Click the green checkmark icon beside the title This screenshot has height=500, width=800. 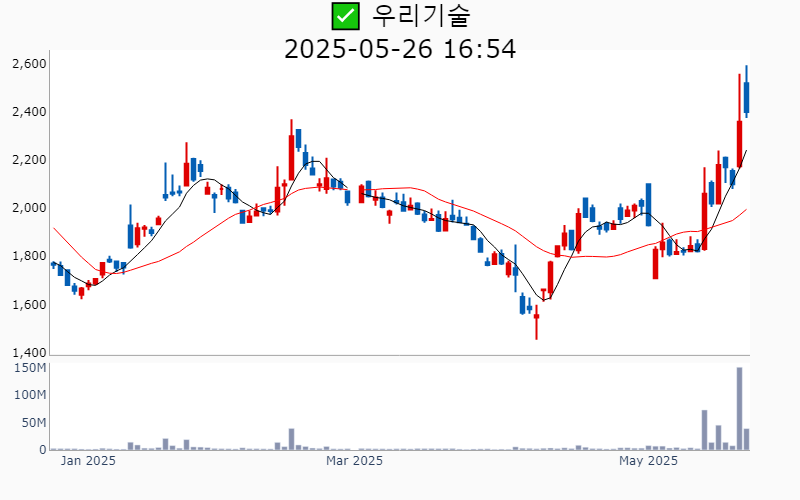point(345,16)
